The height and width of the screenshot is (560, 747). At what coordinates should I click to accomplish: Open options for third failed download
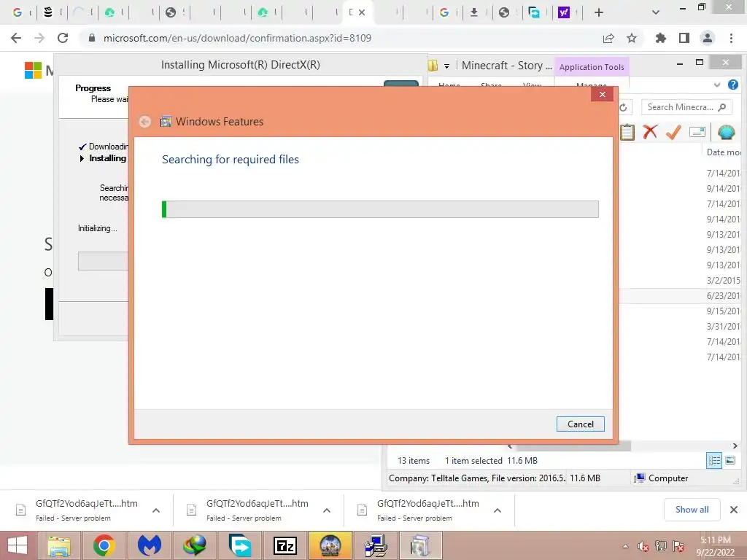click(x=498, y=510)
